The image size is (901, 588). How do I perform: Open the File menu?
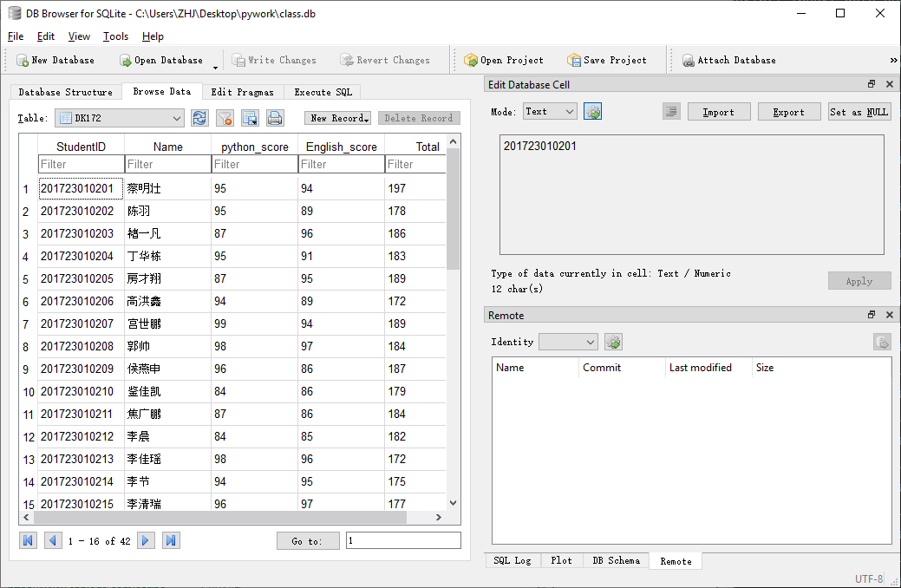(x=16, y=36)
